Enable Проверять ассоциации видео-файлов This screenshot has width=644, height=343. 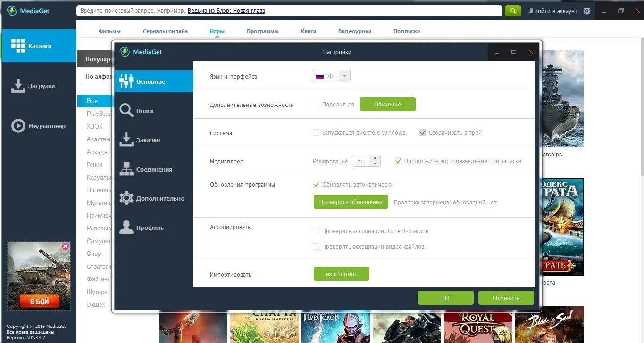(x=316, y=246)
